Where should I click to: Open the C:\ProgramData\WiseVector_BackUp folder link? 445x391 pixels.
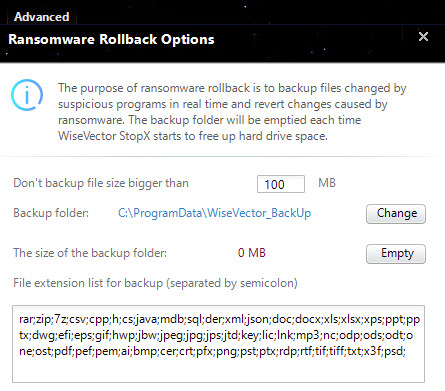coord(214,213)
